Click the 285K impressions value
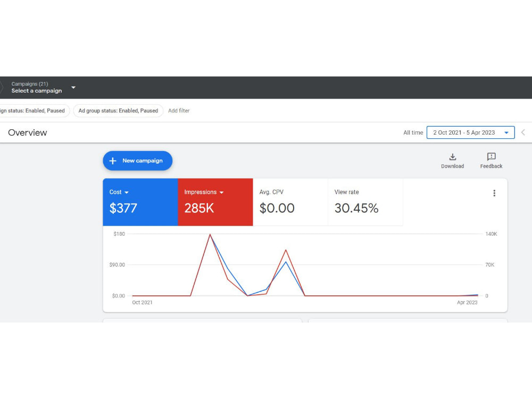The image size is (532, 399). click(x=199, y=208)
